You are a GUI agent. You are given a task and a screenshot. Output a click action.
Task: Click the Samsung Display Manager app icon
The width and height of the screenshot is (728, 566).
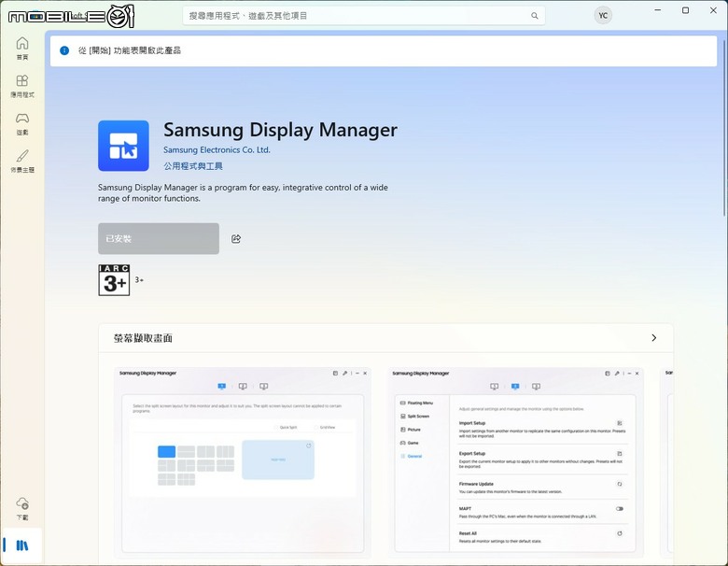pyautogui.click(x=123, y=146)
